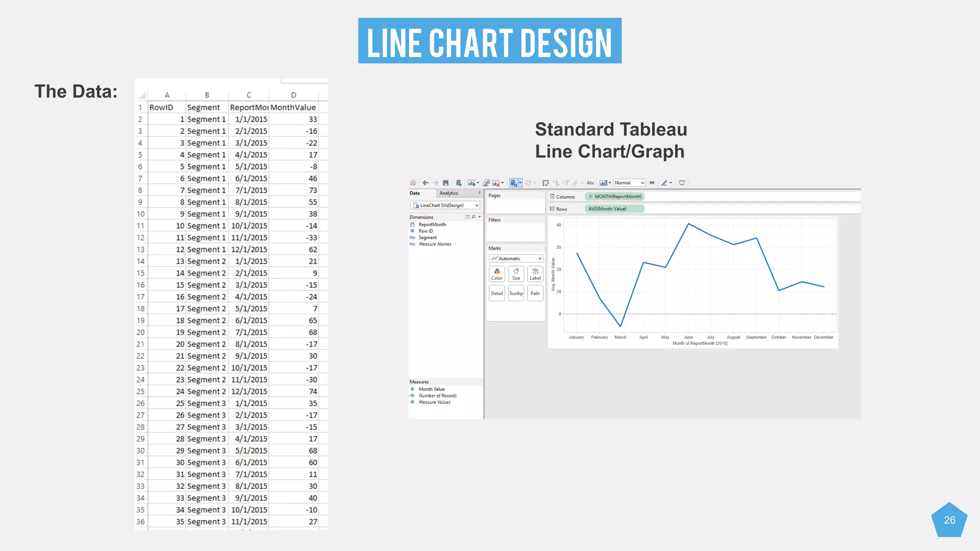Click the MONTH(ReportMonth) pill on Columns
Image resolution: width=980 pixels, height=551 pixels.
point(614,197)
